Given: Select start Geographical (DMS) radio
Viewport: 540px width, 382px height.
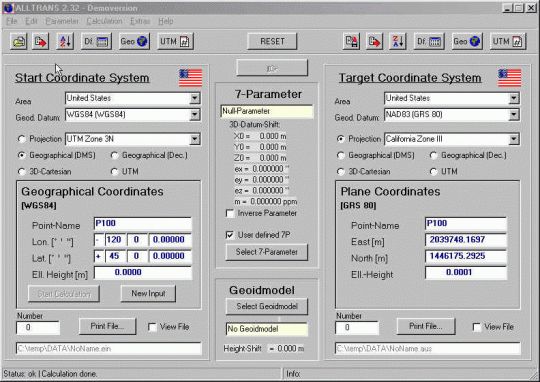Looking at the screenshot, I should tap(22, 155).
